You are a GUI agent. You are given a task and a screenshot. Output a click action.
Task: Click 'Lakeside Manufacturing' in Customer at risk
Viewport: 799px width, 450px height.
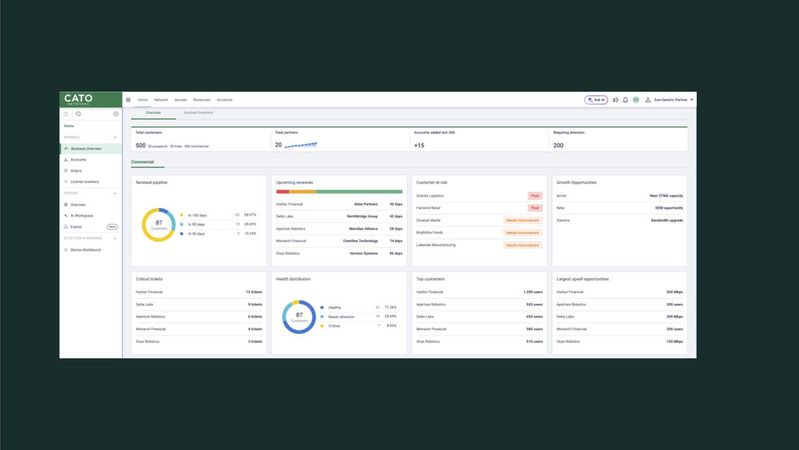click(x=436, y=245)
